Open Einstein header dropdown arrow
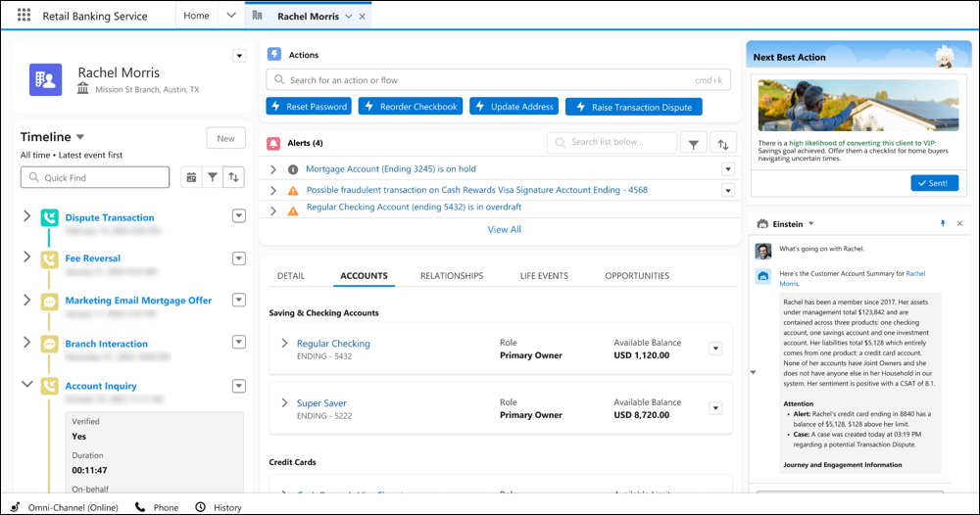This screenshot has height=515, width=980. [x=811, y=223]
